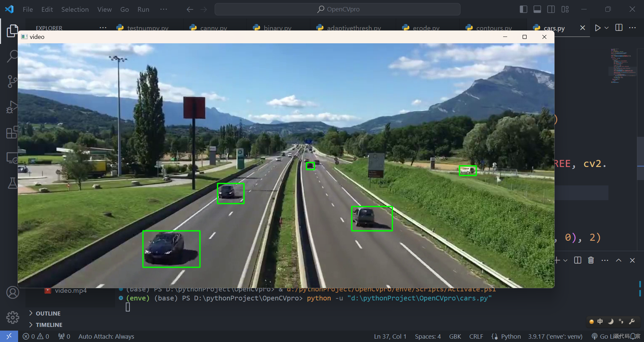This screenshot has width=644, height=342.
Task: Click the OpenCVpro command center search box
Action: click(337, 9)
